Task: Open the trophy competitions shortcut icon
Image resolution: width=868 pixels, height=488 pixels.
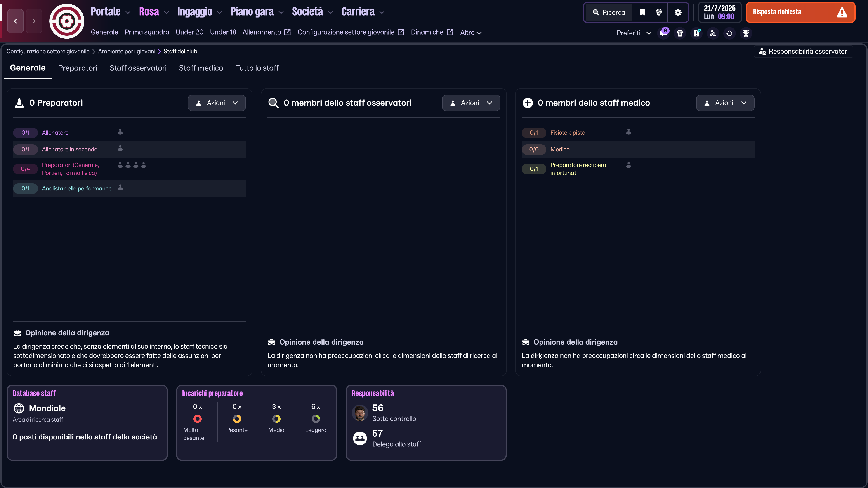Action: coord(746,33)
